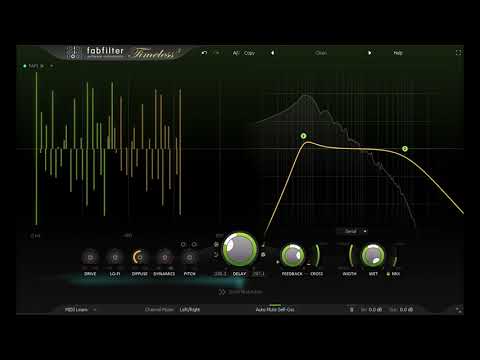Screen dimensions: 480x360
Task: Load the previous preset with left arrow
Action: point(272,53)
